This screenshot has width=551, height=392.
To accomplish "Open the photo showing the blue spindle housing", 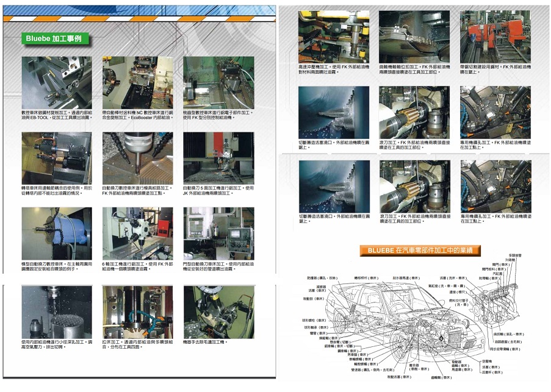I will [57, 233].
